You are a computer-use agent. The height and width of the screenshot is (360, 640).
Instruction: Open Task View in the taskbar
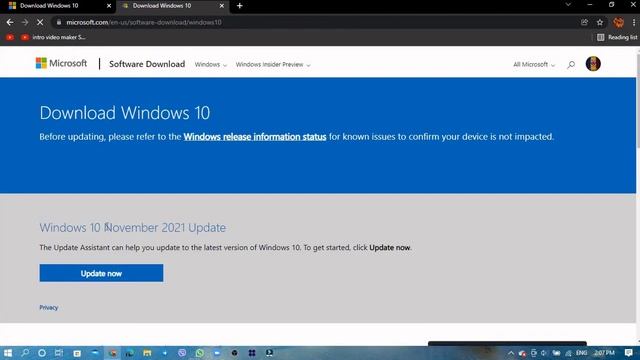[x=59, y=353]
